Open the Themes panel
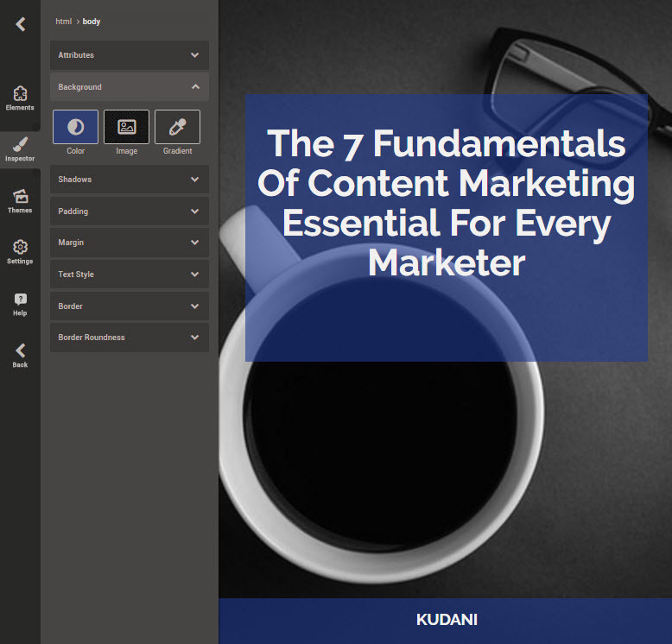This screenshot has height=644, width=672. pos(20,201)
